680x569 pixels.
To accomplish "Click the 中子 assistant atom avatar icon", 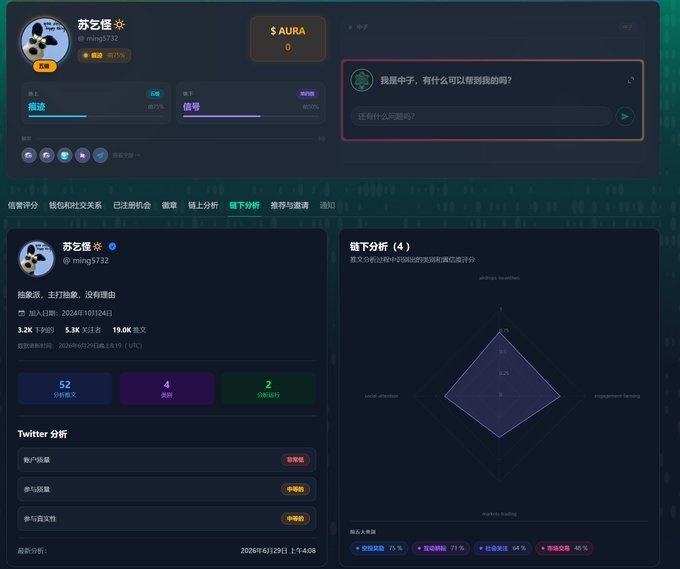I will (x=362, y=80).
